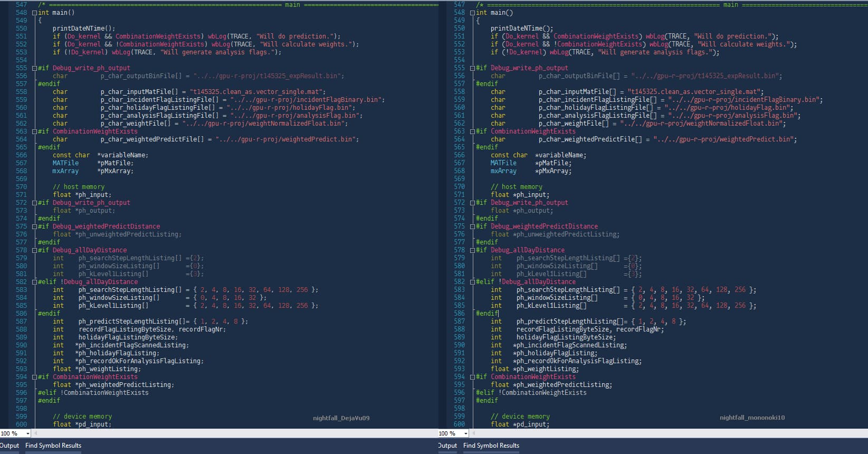This screenshot has width=868, height=454.
Task: Click #endif at line 586 in right pane
Action: click(x=487, y=314)
